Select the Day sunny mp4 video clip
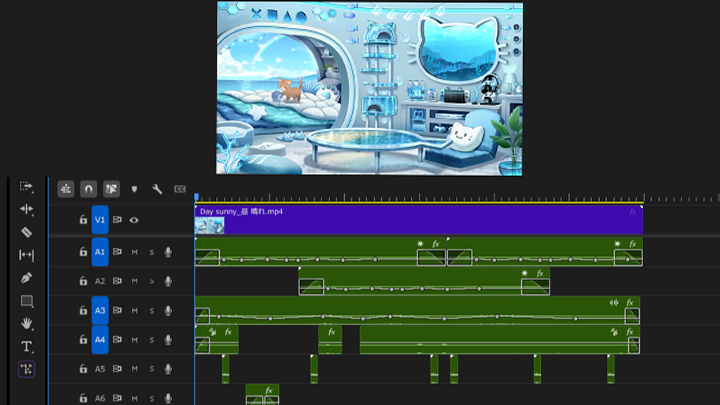Viewport: 720px width, 405px height. [419, 220]
